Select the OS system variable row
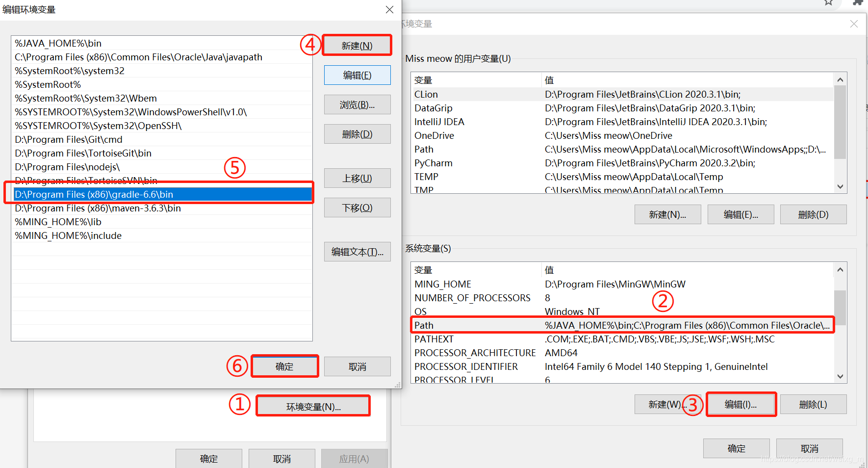This screenshot has width=868, height=468. [622, 312]
